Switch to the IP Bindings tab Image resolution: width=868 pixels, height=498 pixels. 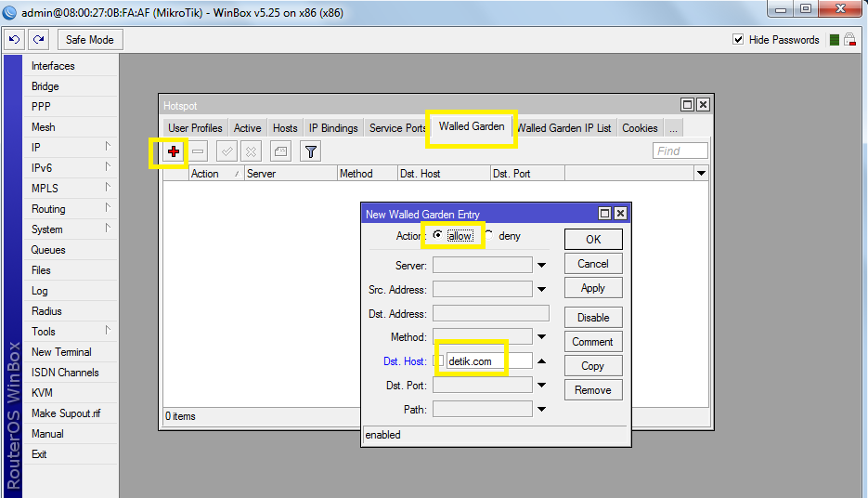click(x=333, y=128)
